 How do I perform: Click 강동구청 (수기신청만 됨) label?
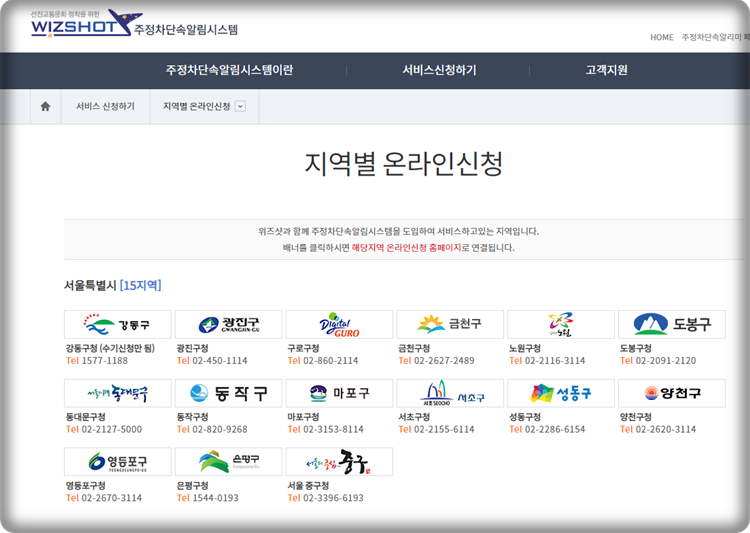pyautogui.click(x=110, y=348)
